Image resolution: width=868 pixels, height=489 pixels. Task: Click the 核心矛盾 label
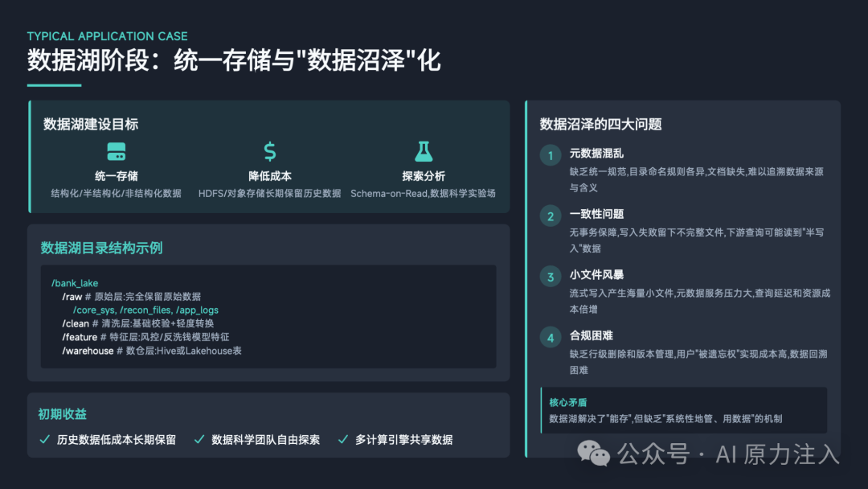(x=568, y=403)
